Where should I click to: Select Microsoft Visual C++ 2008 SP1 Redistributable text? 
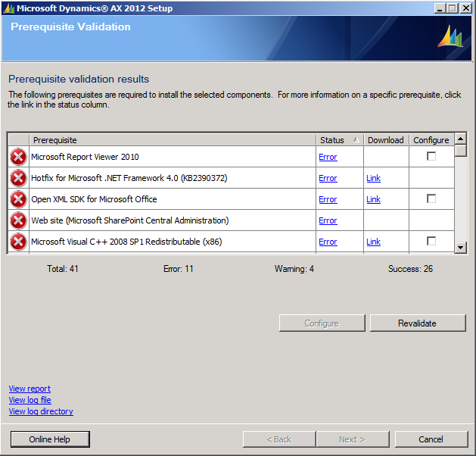point(126,242)
